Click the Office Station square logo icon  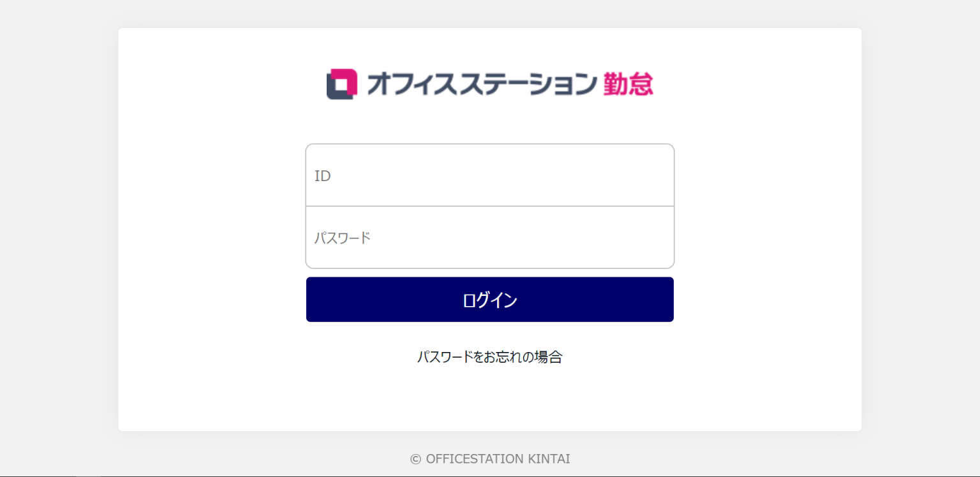(x=342, y=84)
